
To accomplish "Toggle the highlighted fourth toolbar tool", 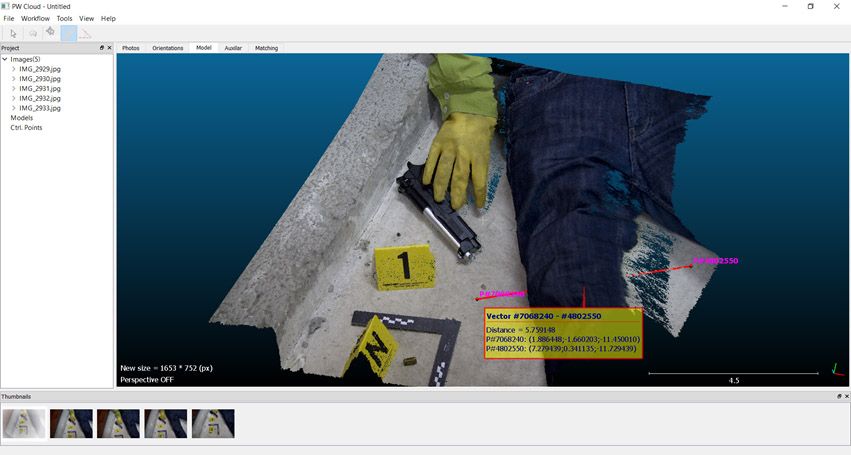I will coord(68,33).
